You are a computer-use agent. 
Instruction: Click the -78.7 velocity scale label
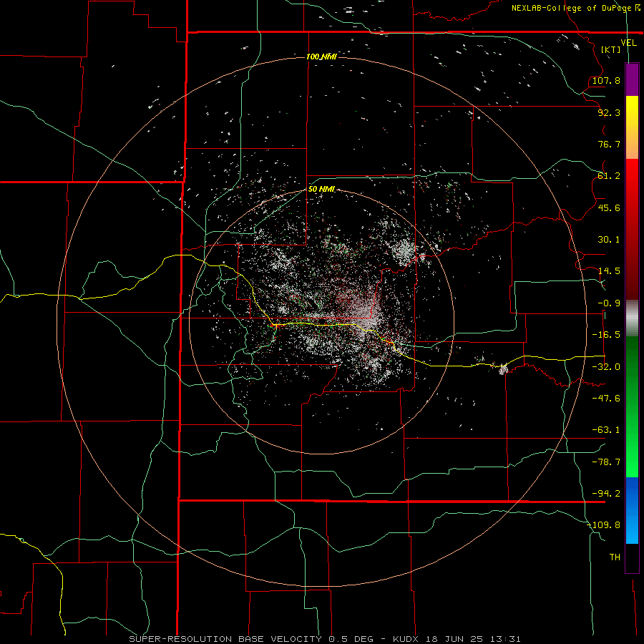click(x=606, y=462)
